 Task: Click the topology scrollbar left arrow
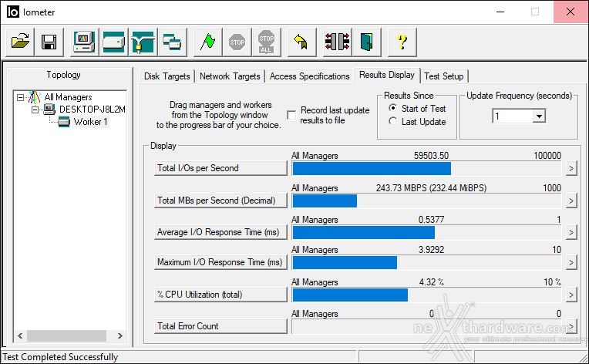pos(20,335)
